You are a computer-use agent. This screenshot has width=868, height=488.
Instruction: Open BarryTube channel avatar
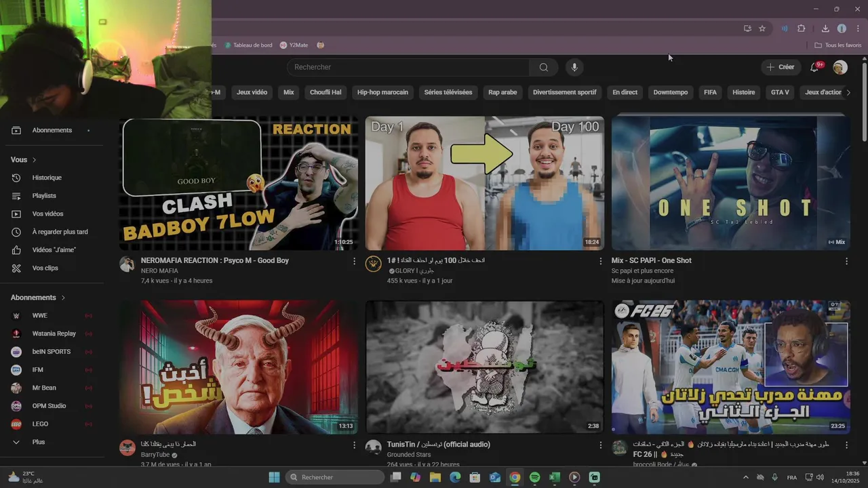[x=127, y=447]
